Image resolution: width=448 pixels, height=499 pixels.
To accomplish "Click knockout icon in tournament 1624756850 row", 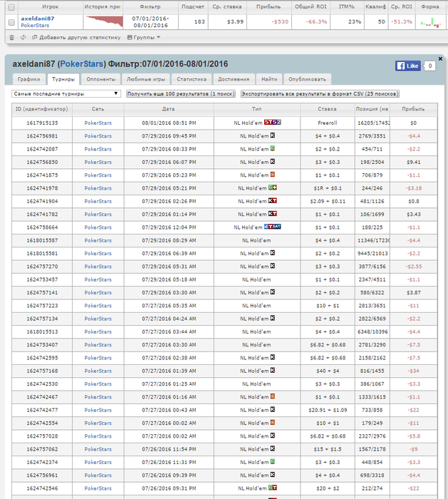I will pyautogui.click(x=273, y=162).
